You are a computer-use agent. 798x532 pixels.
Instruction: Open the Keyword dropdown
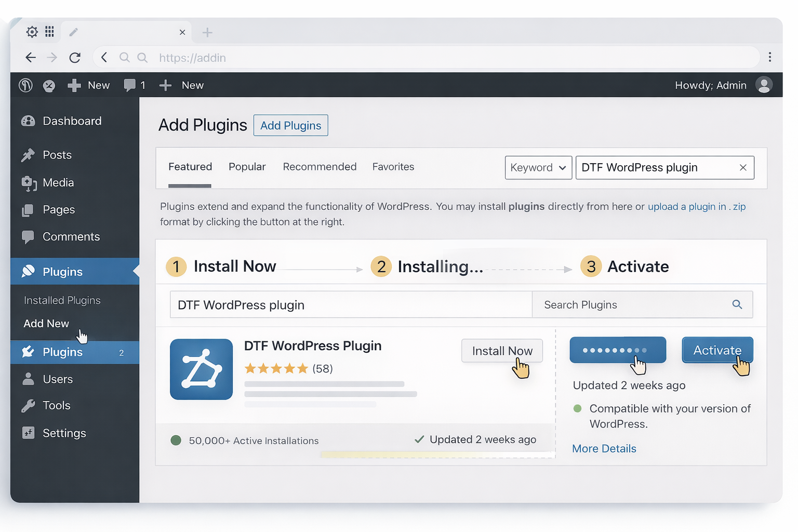(538, 167)
